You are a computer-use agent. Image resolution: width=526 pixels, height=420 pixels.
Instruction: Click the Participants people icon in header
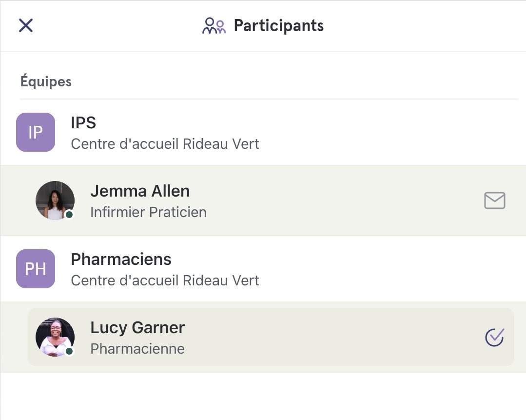(214, 26)
